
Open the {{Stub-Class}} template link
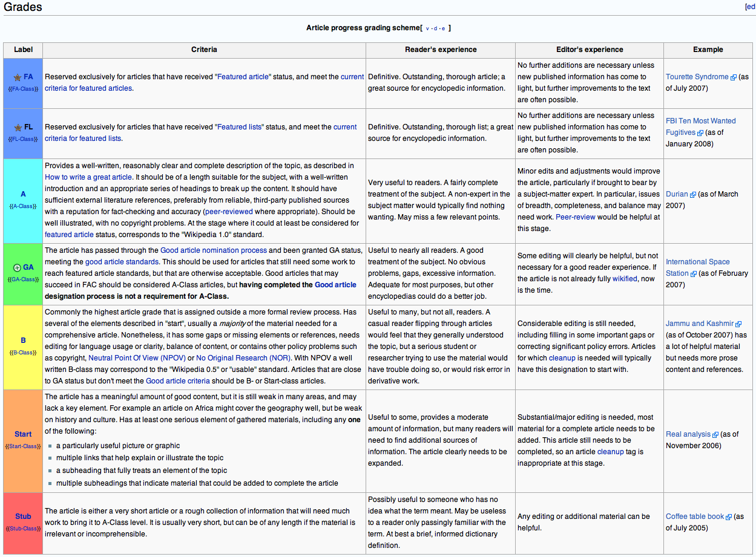[x=23, y=529]
